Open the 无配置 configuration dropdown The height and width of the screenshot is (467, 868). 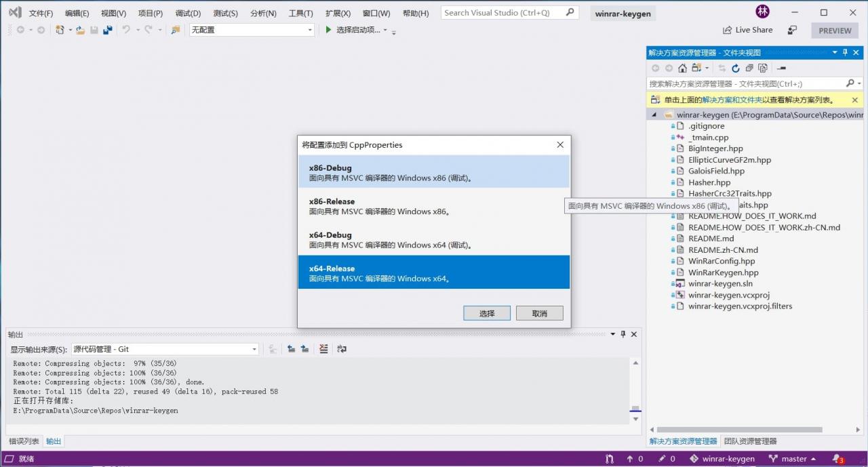(252, 30)
